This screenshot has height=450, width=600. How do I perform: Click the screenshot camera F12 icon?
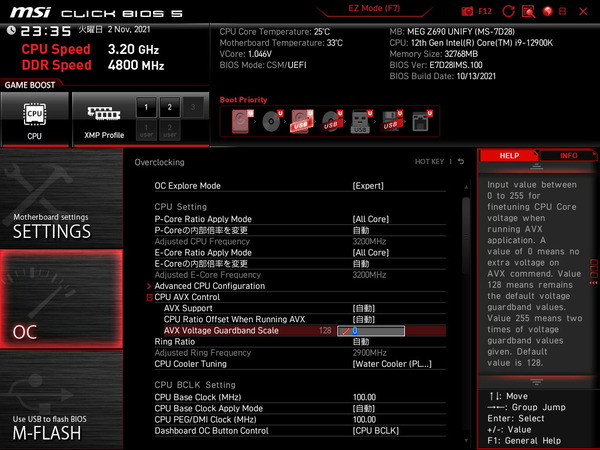click(x=476, y=11)
